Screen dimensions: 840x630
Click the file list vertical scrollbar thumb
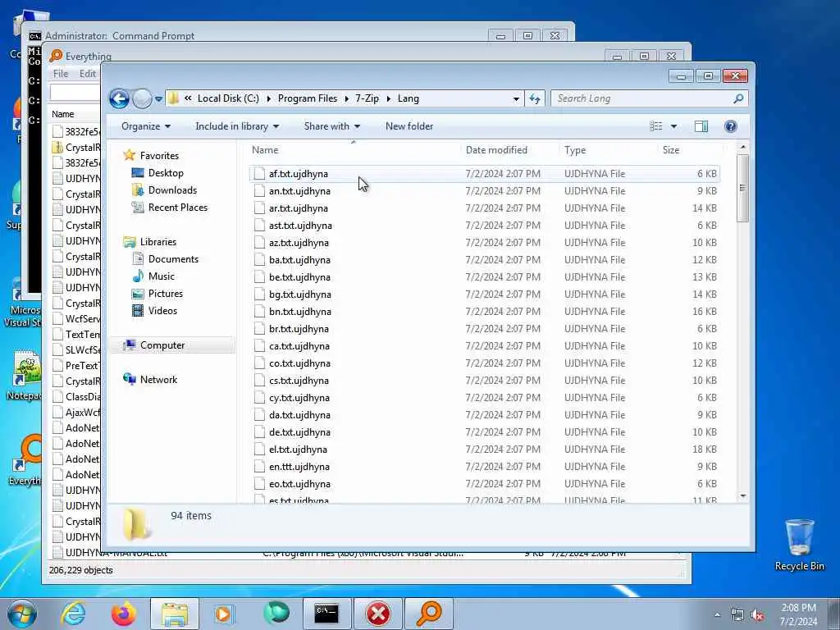coord(742,188)
